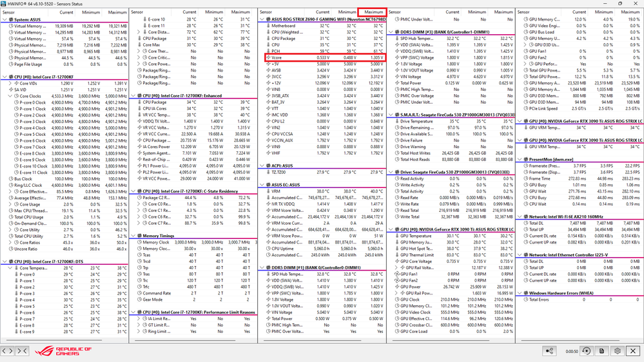Screen dimensions: 644x362
Task: Select the Uncore Ratio row
Action: [64, 249]
